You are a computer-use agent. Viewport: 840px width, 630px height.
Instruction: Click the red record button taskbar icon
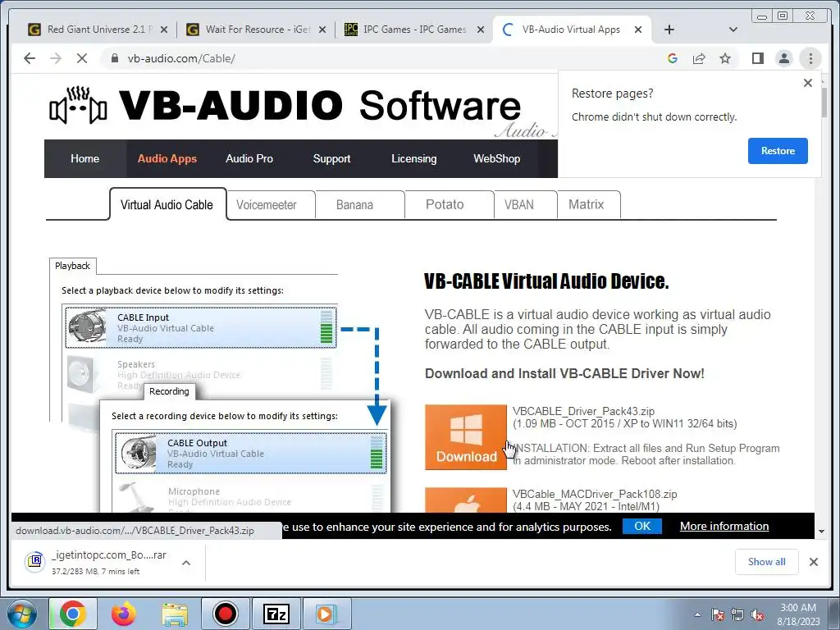225,614
